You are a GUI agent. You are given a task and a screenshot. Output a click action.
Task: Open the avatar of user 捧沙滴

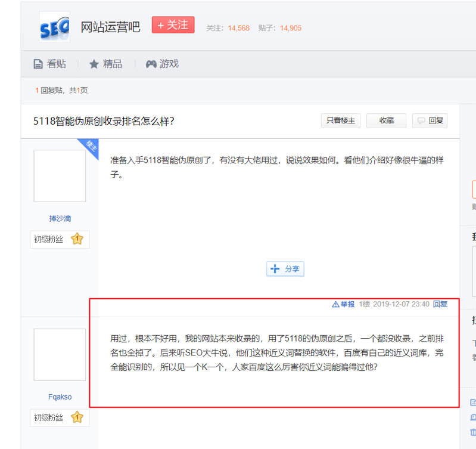point(60,176)
